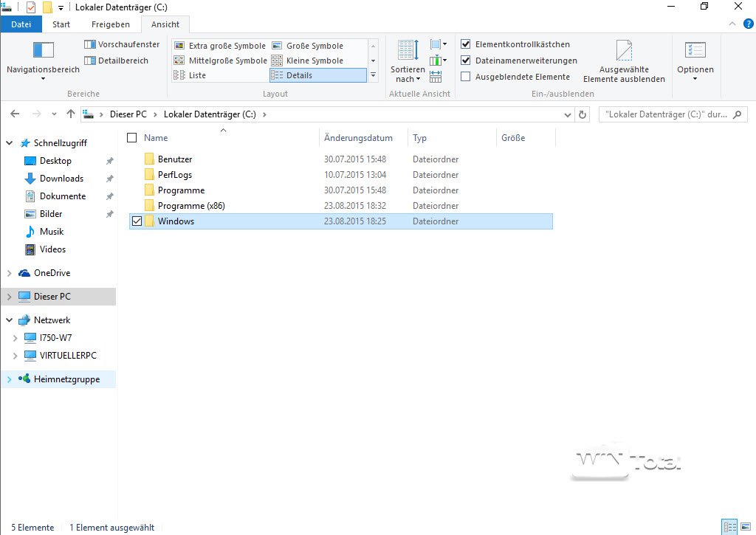Screen dimensions: 756x535
Task: Choose the Details layout
Action: click(x=317, y=75)
